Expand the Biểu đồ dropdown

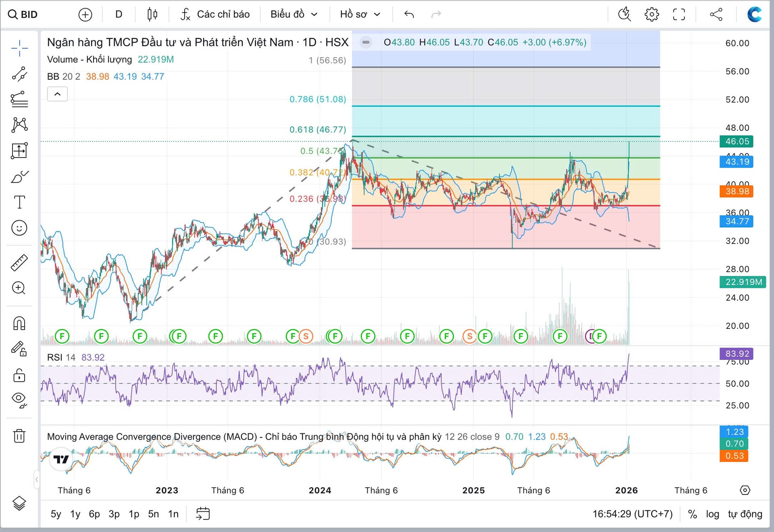click(x=294, y=15)
